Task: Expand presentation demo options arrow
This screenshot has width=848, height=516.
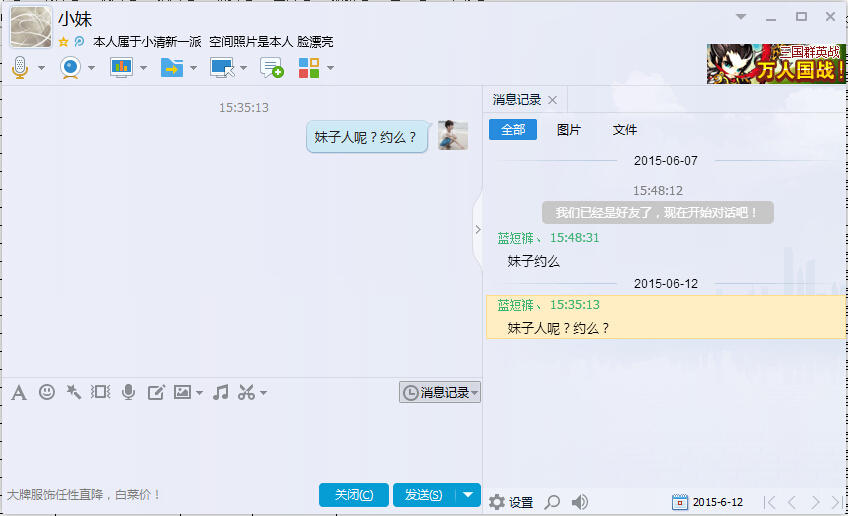Action: click(143, 68)
